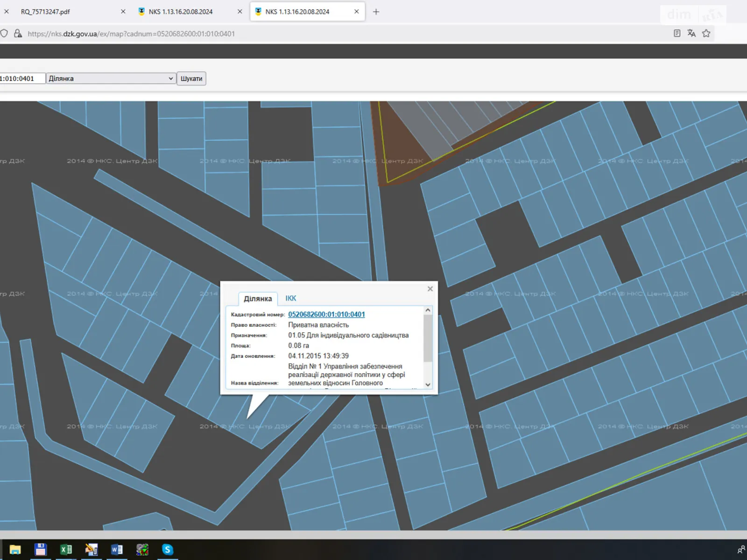Close the parcel info popup
Viewport: 747px width, 560px height.
[430, 289]
